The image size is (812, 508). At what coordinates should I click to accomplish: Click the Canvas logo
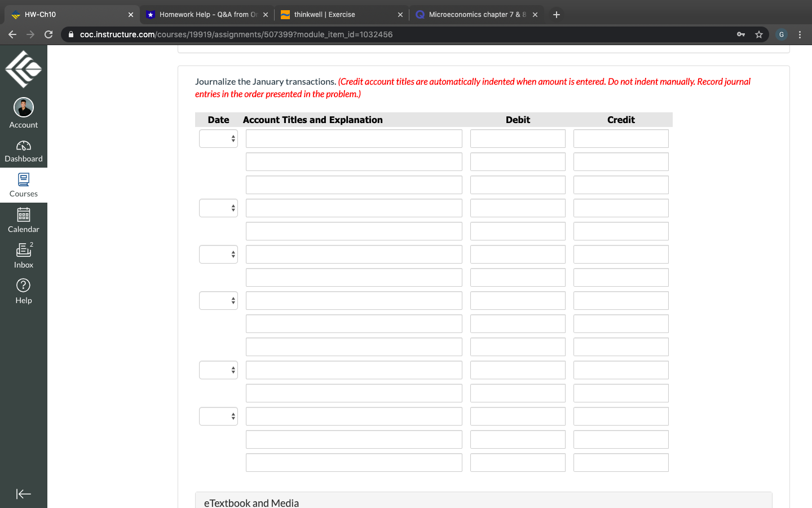click(x=23, y=68)
